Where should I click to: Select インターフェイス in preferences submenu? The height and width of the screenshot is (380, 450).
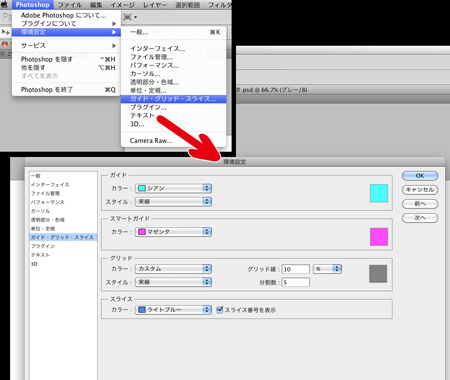(173, 49)
